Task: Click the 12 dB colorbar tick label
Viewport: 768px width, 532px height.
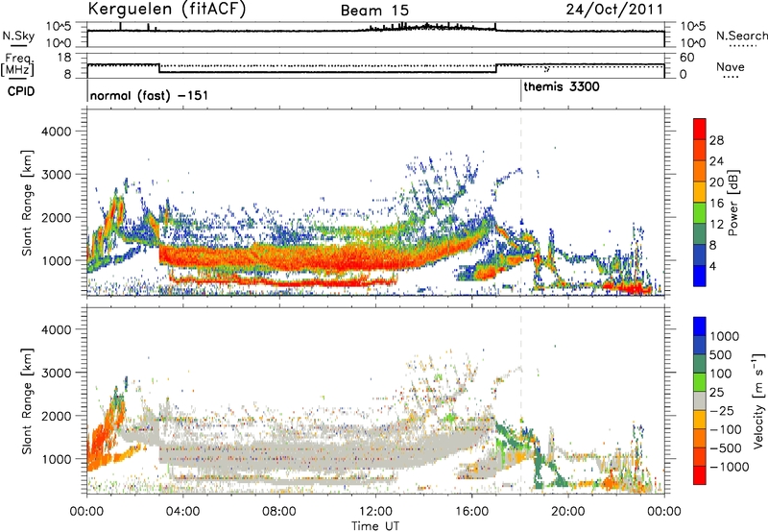Action: (x=716, y=225)
